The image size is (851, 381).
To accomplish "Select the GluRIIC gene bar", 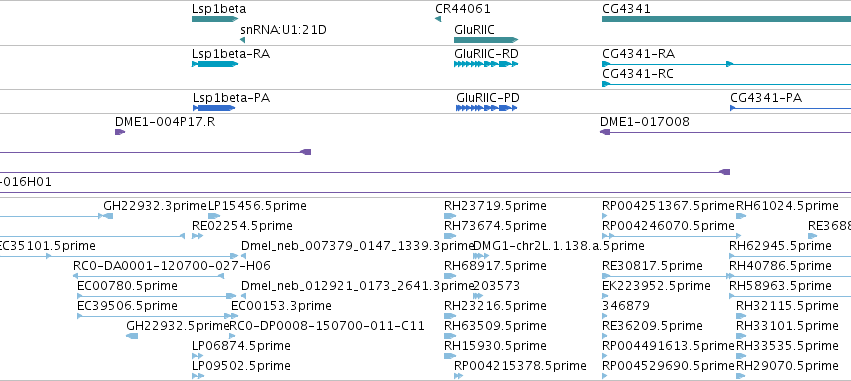I will [x=486, y=40].
